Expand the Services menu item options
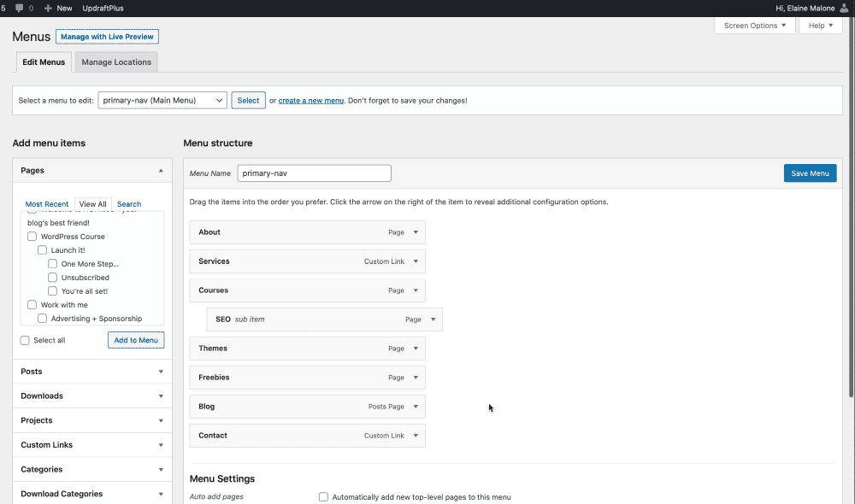The height and width of the screenshot is (504, 855). 416,261
